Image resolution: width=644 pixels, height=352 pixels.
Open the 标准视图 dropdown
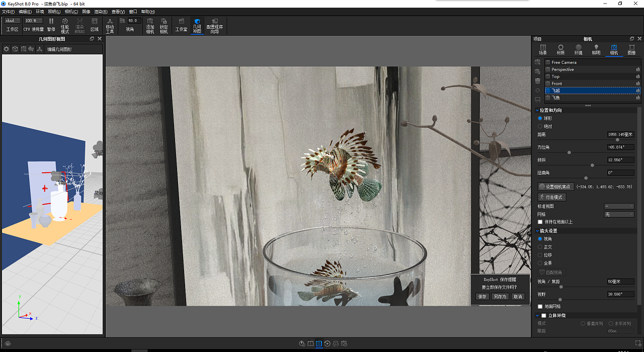pos(619,206)
